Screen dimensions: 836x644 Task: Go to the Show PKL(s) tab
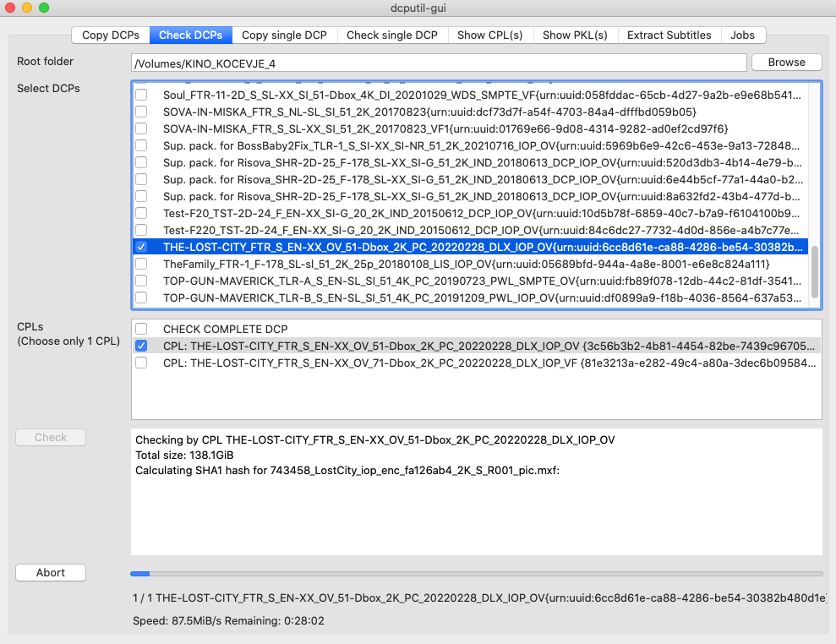575,35
